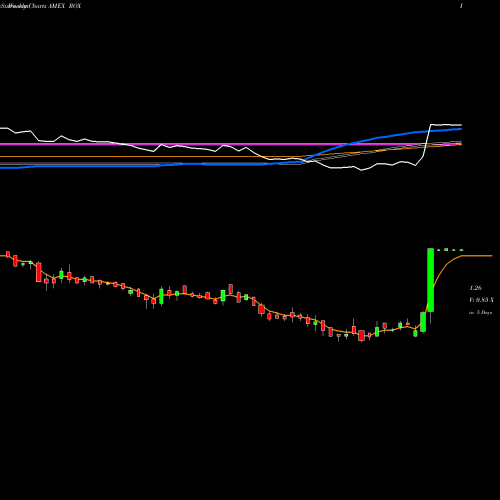Click the AMEX ROX chart title
The width and height of the screenshot is (500, 500).
coord(64,6)
